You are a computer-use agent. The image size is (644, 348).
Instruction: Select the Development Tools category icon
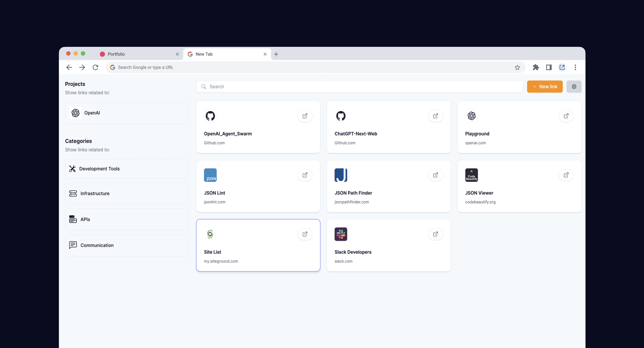coord(72,169)
